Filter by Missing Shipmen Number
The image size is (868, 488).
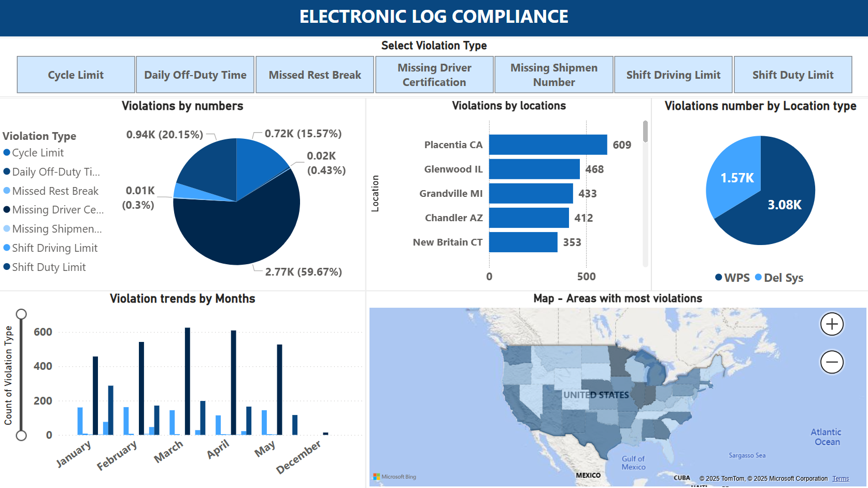click(553, 75)
